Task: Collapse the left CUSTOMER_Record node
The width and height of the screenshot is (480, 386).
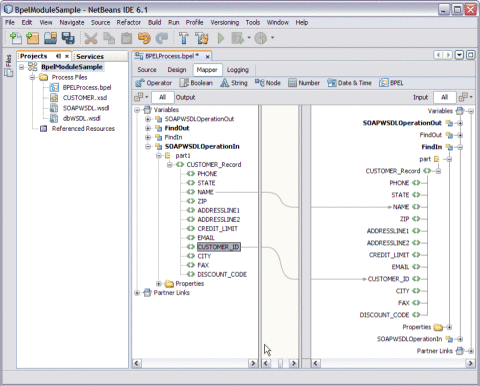Action: [x=169, y=165]
